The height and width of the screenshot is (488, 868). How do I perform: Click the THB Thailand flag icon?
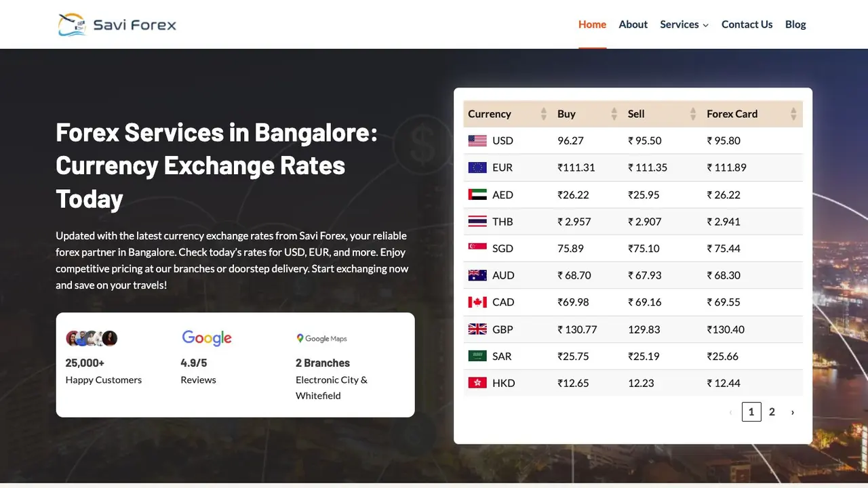point(477,222)
